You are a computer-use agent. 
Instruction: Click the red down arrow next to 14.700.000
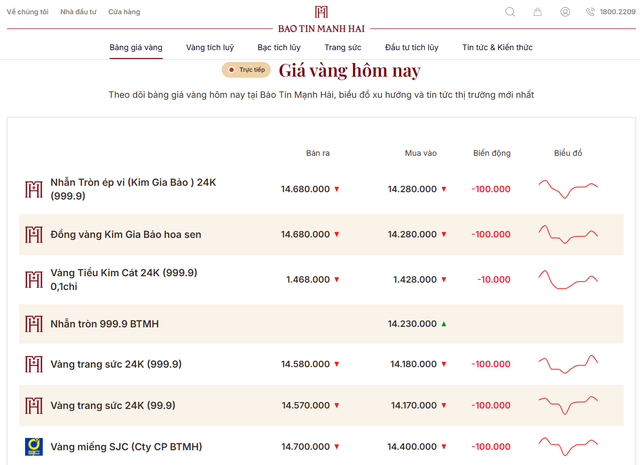click(x=337, y=447)
